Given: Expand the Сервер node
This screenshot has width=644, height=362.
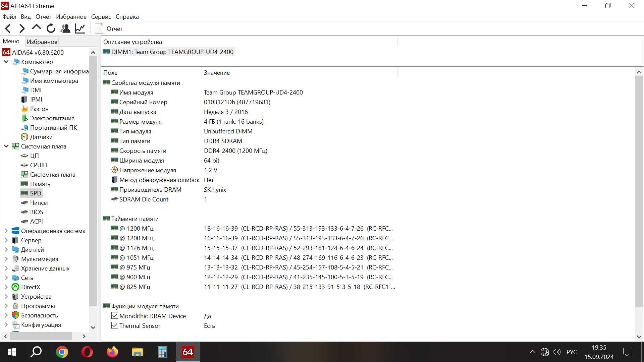Looking at the screenshot, I should point(6,240).
